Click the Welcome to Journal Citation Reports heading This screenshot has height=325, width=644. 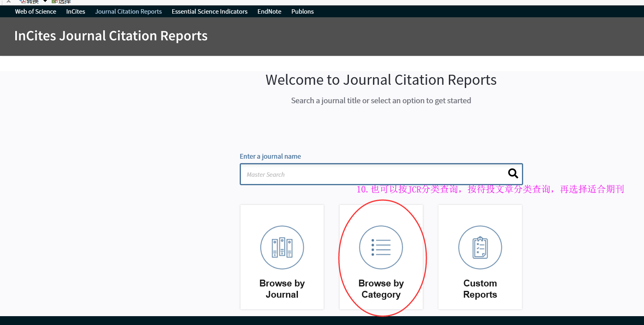click(x=381, y=80)
